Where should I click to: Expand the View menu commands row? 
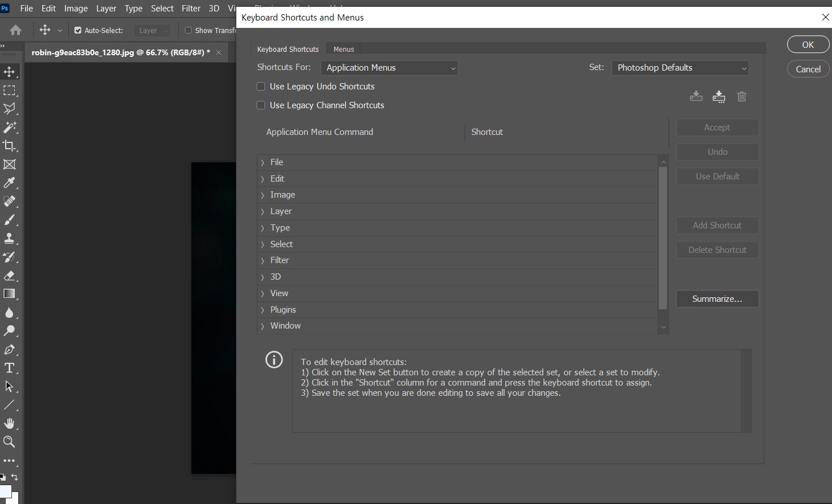click(457, 293)
